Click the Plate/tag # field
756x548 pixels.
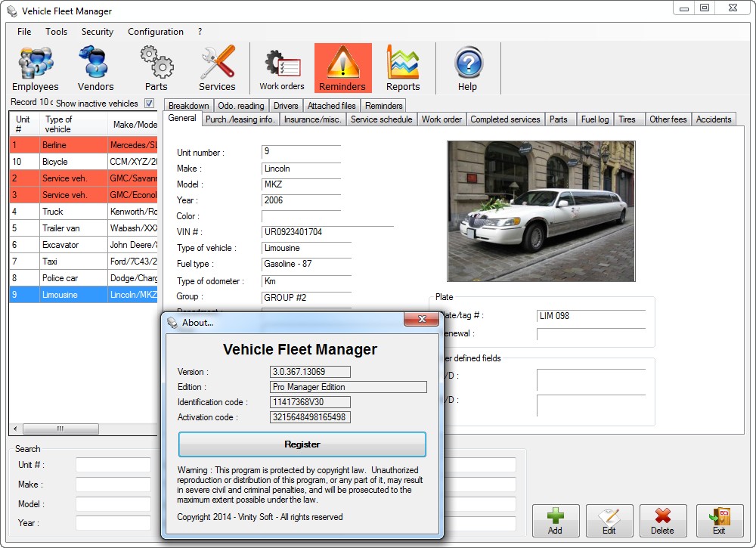(591, 316)
